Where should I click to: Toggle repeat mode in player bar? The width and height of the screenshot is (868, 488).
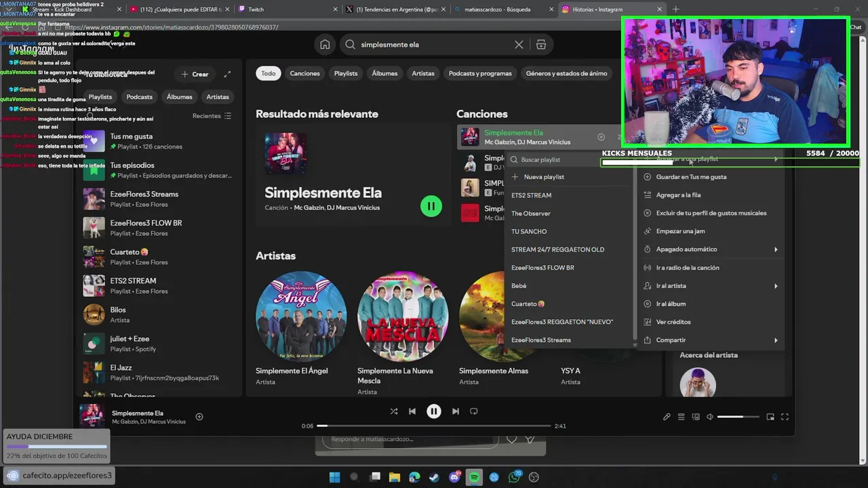coord(474,411)
